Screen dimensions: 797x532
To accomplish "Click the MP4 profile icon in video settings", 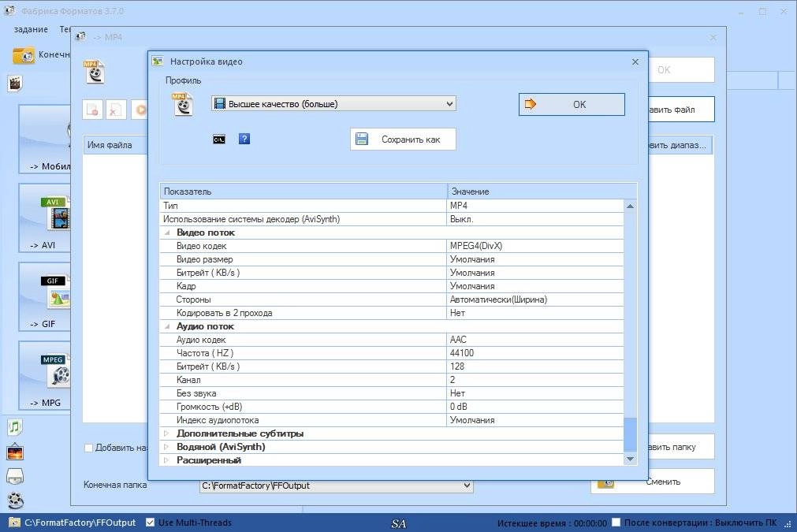I will 182,104.
